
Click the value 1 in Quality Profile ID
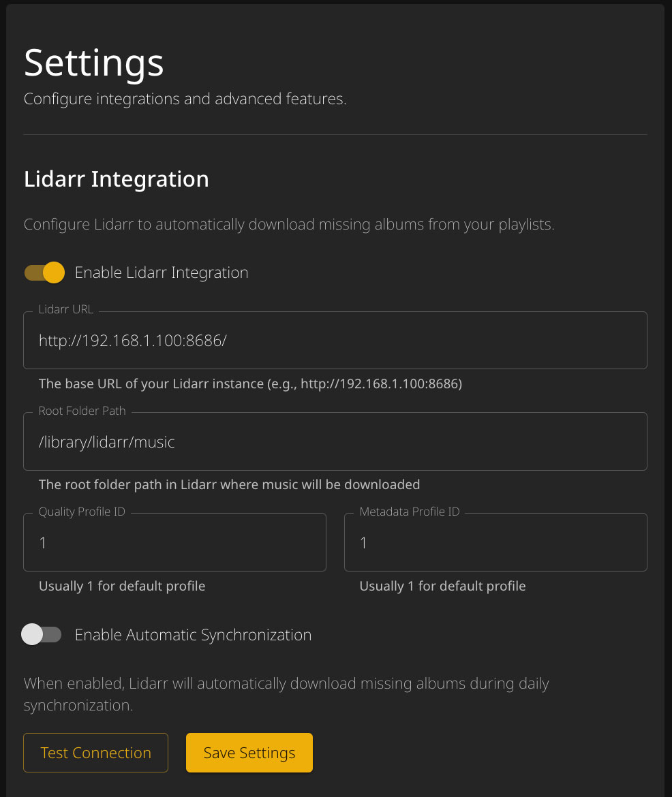pyautogui.click(x=42, y=542)
